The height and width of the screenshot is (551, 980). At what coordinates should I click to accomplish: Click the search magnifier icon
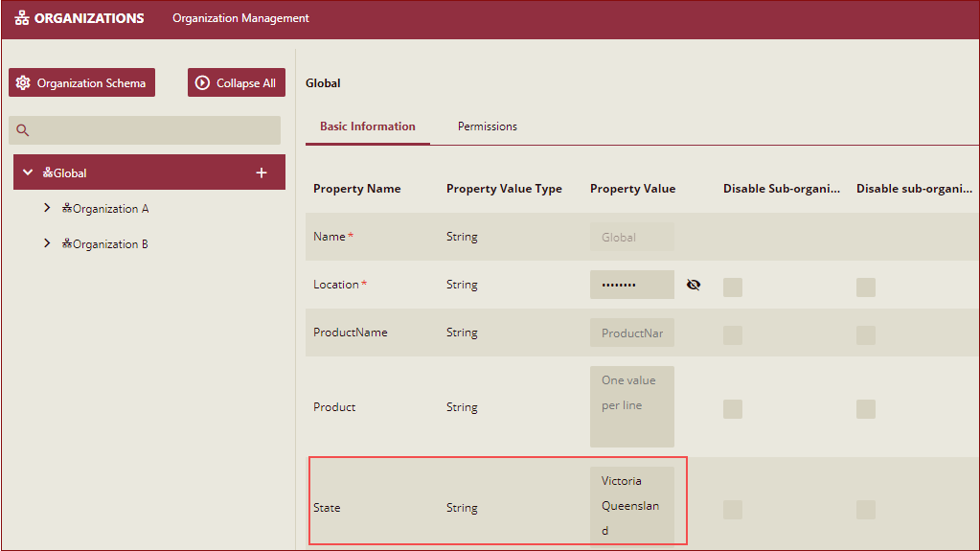[23, 131]
